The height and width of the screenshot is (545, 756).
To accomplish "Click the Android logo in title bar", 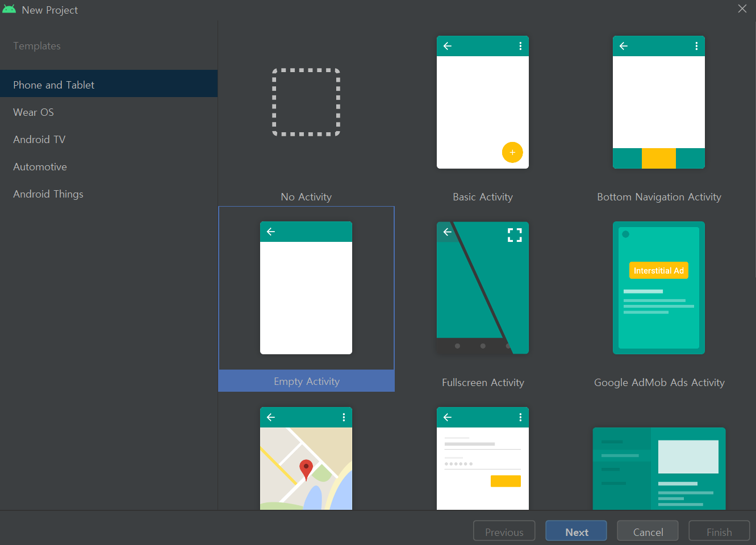I will pyautogui.click(x=9, y=9).
